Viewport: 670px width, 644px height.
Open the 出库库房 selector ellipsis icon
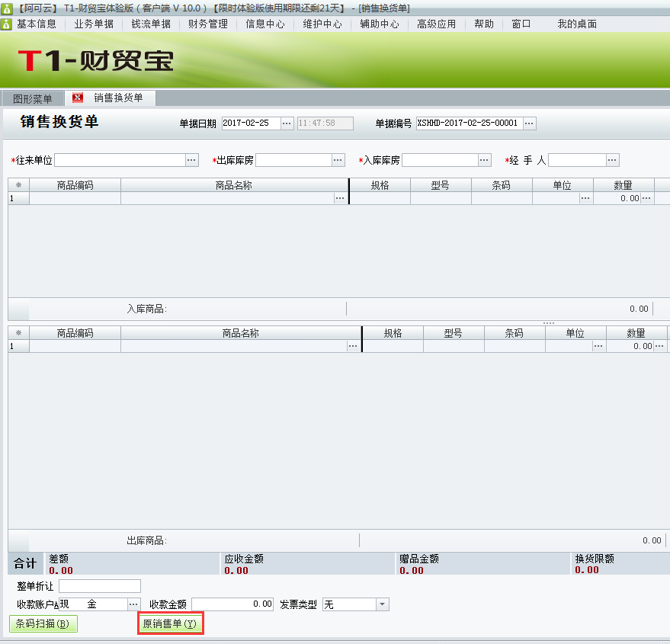(x=335, y=160)
